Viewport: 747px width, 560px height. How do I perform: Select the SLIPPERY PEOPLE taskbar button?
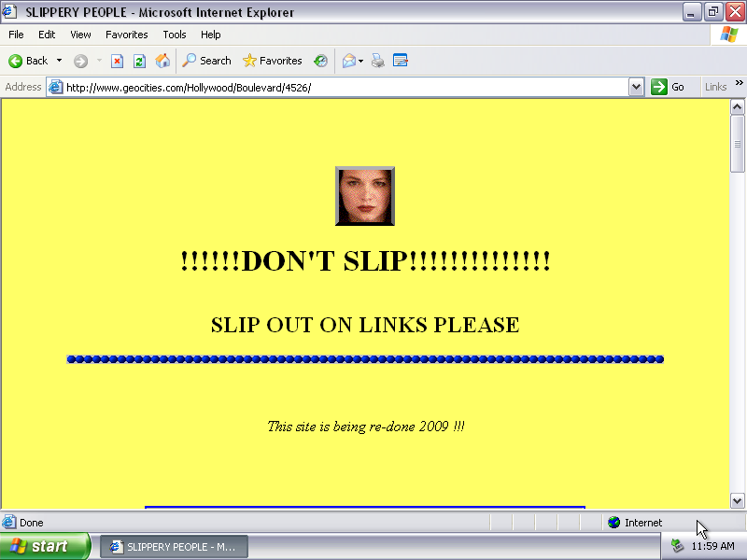click(174, 547)
